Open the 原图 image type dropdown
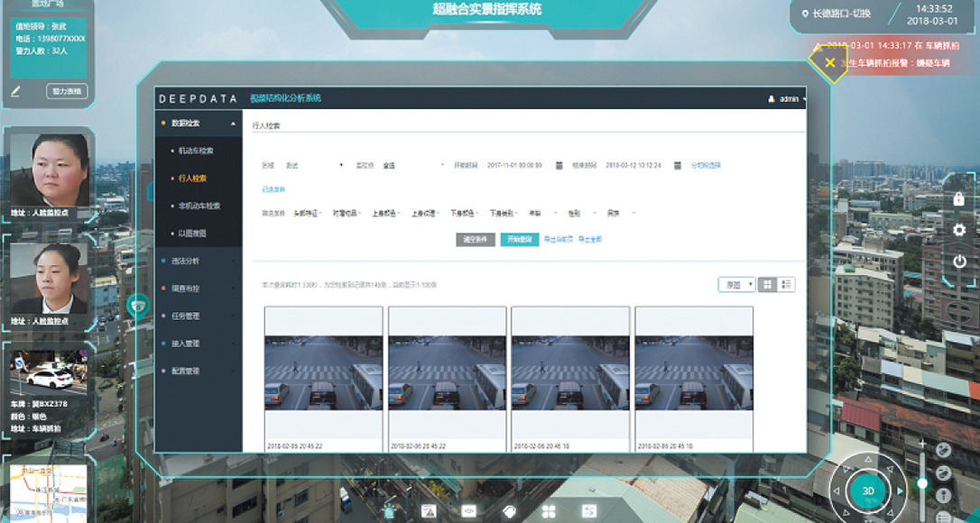The image size is (980, 523). pos(737,285)
